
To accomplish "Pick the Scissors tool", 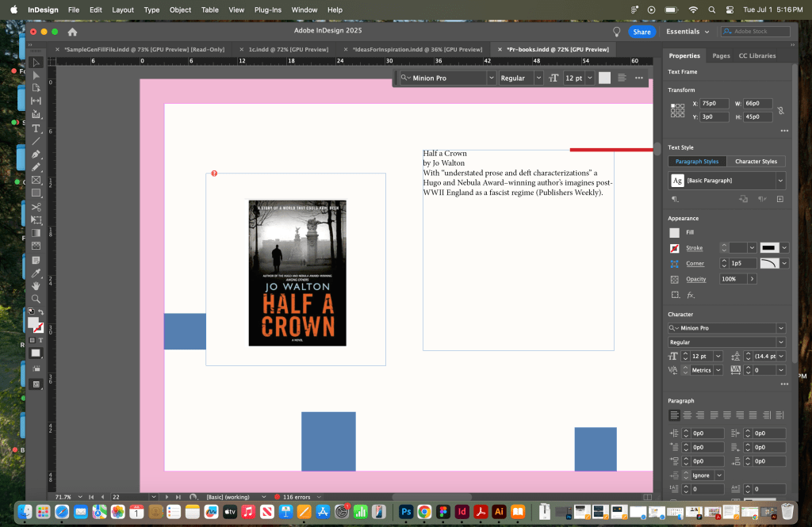I will [x=36, y=207].
